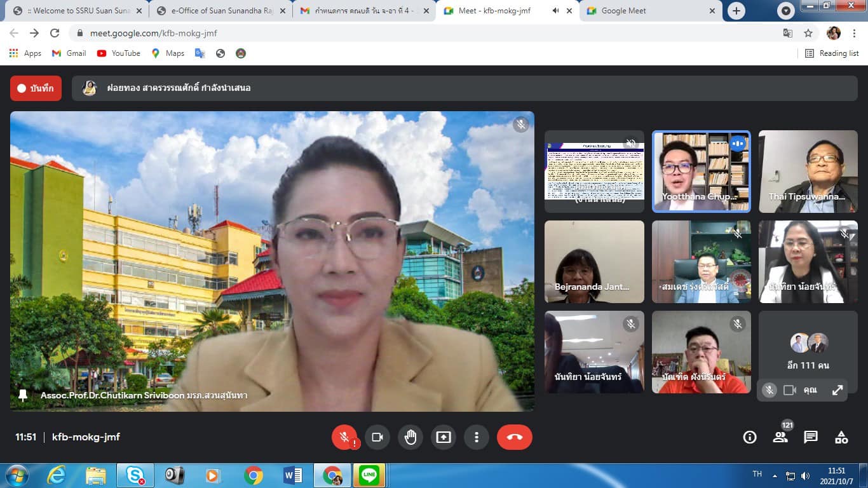Open LINE from the Windows taskbar
This screenshot has width=868, height=488.
point(369,475)
